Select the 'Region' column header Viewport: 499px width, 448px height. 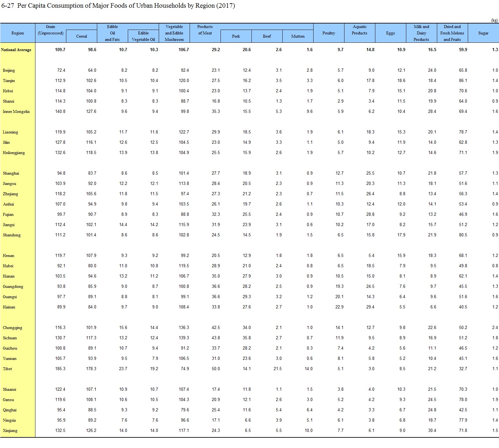(17, 33)
